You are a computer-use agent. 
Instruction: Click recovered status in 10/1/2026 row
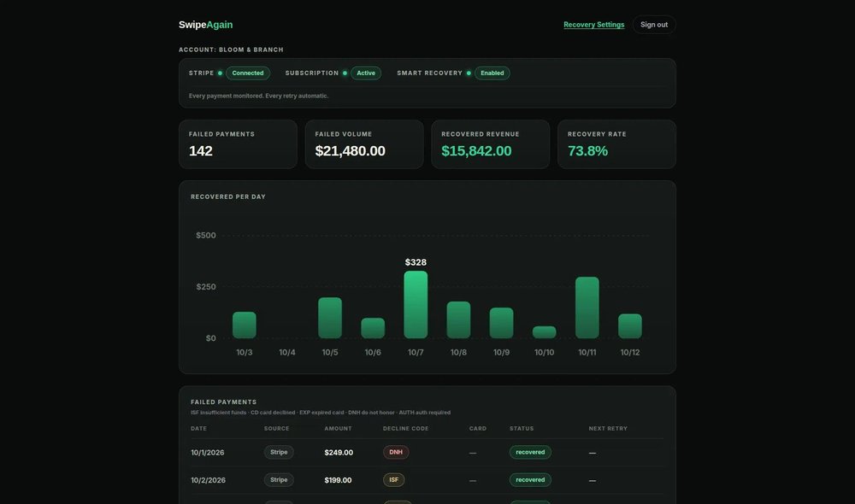point(530,452)
